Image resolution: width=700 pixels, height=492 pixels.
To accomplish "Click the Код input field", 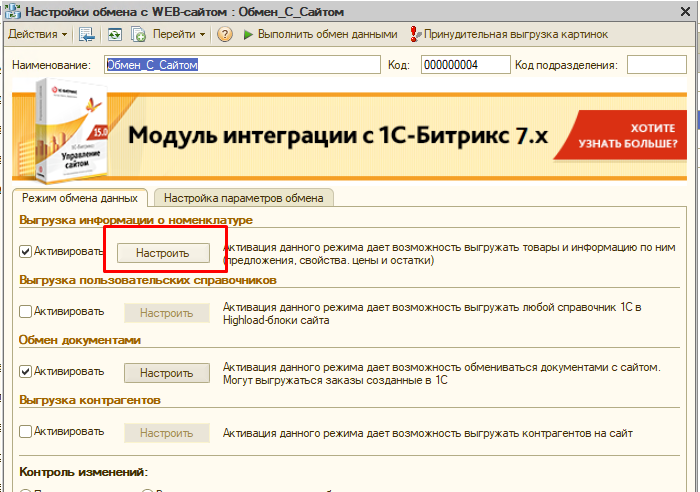I will click(466, 65).
